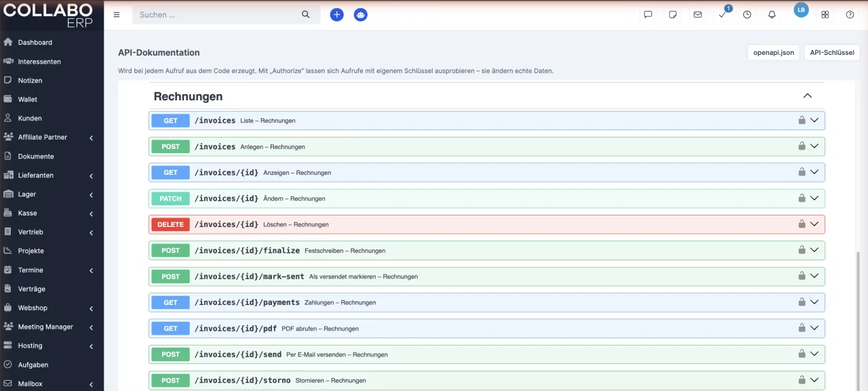Click the /invoices/{id}/mark-sent path text
Image resolution: width=868 pixels, height=391 pixels.
(x=249, y=276)
